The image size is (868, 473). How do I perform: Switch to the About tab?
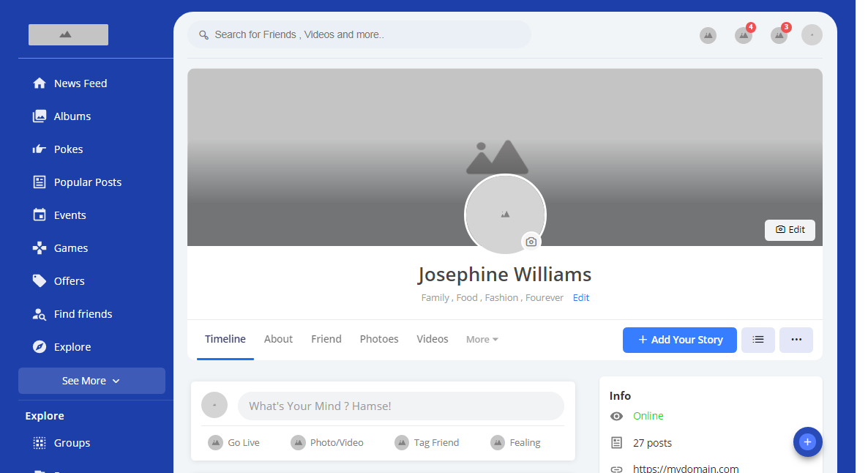pos(278,339)
